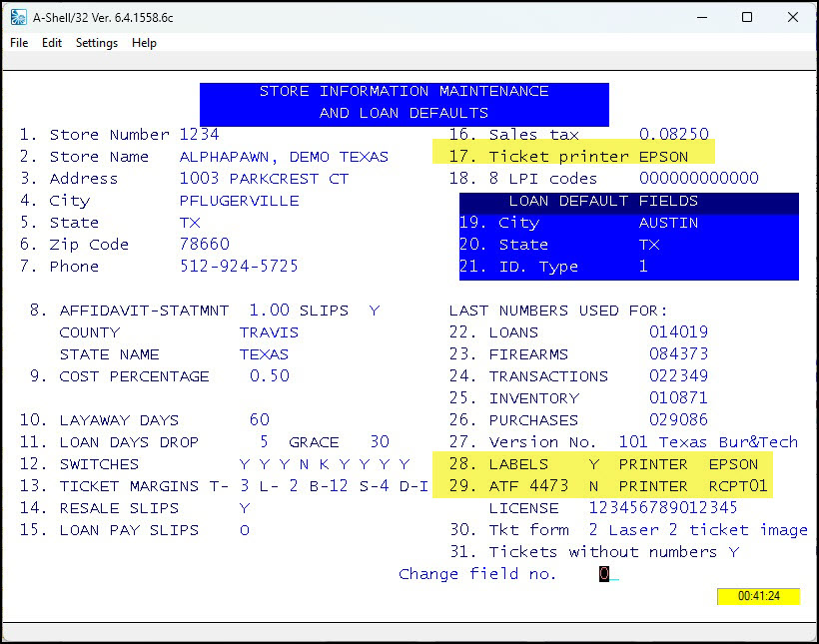Select the Store Number value 1234
Image resolution: width=819 pixels, height=644 pixels.
pyautogui.click(x=199, y=135)
